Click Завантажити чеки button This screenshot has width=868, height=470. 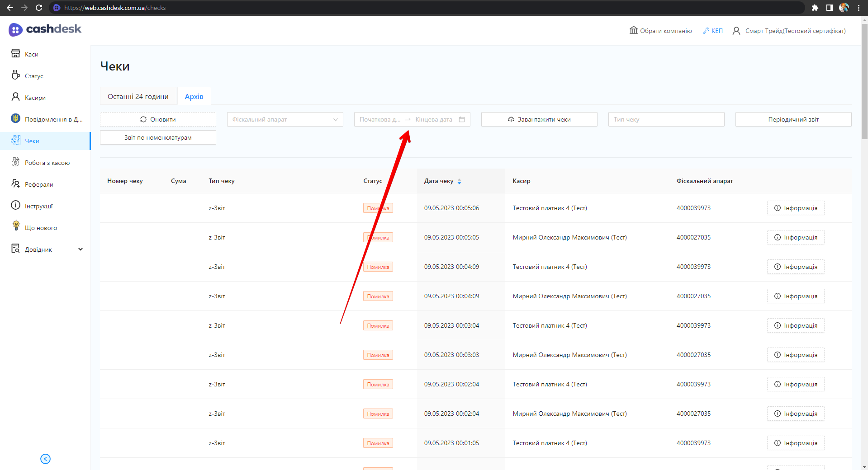539,119
